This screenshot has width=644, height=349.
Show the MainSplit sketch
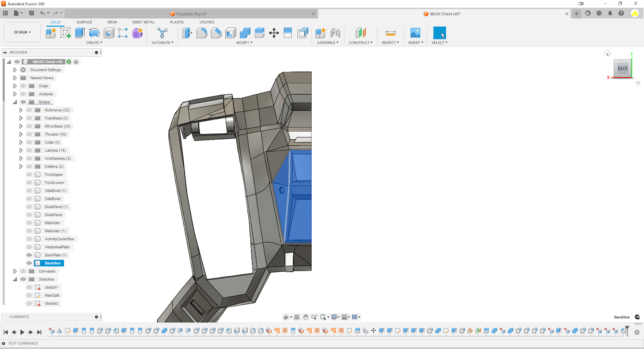[x=29, y=295]
